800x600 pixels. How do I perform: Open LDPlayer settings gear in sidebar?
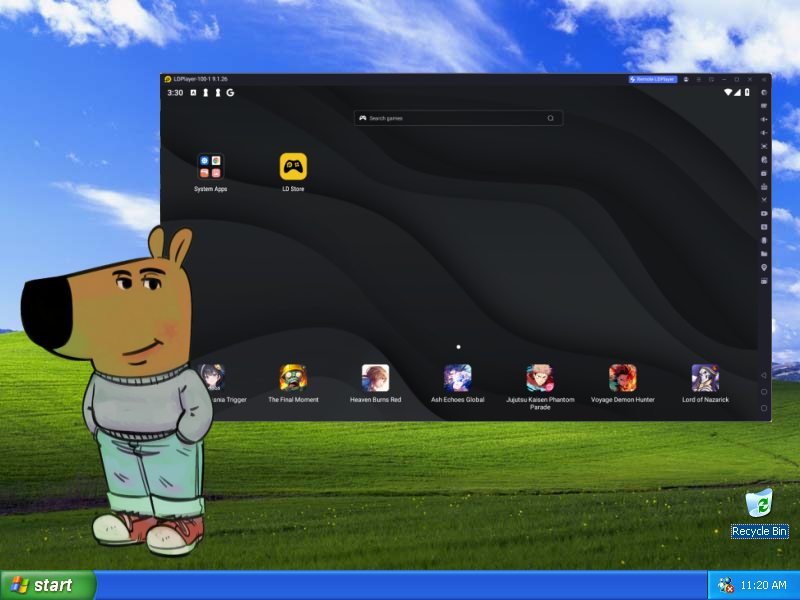(764, 93)
